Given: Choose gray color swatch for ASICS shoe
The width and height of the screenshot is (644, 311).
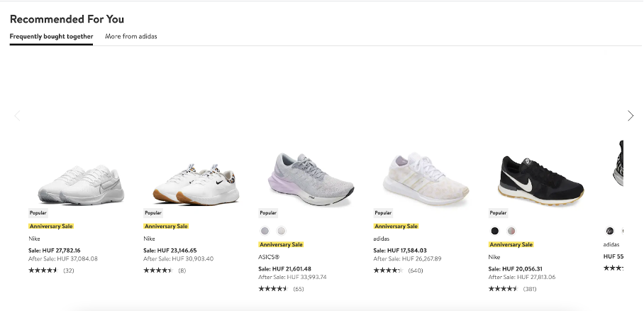Looking at the screenshot, I should tap(265, 231).
